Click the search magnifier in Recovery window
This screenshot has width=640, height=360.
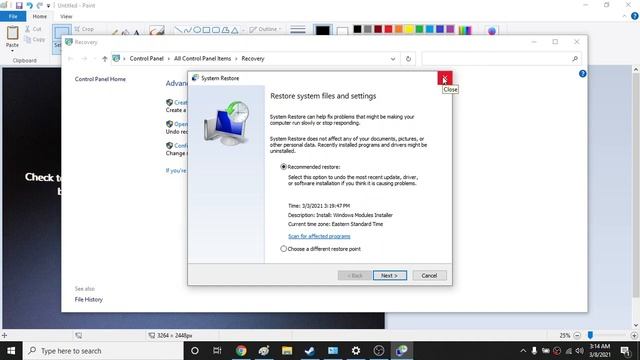pos(575,59)
